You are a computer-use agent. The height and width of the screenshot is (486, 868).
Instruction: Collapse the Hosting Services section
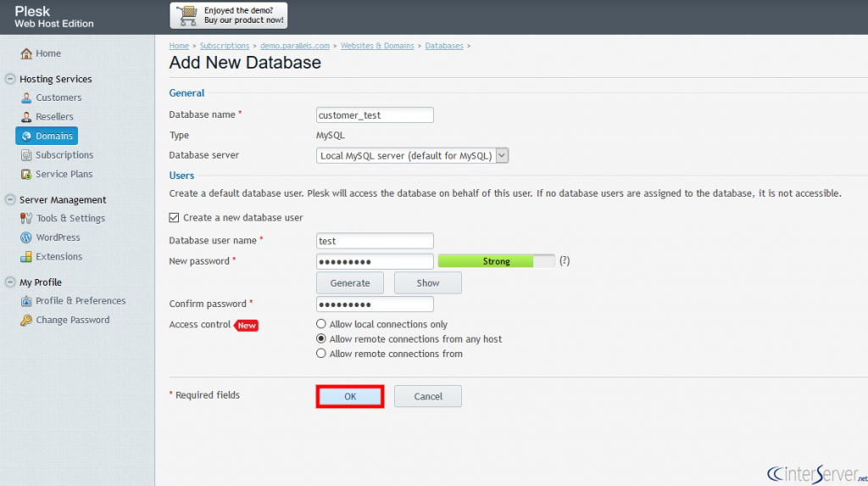point(10,79)
